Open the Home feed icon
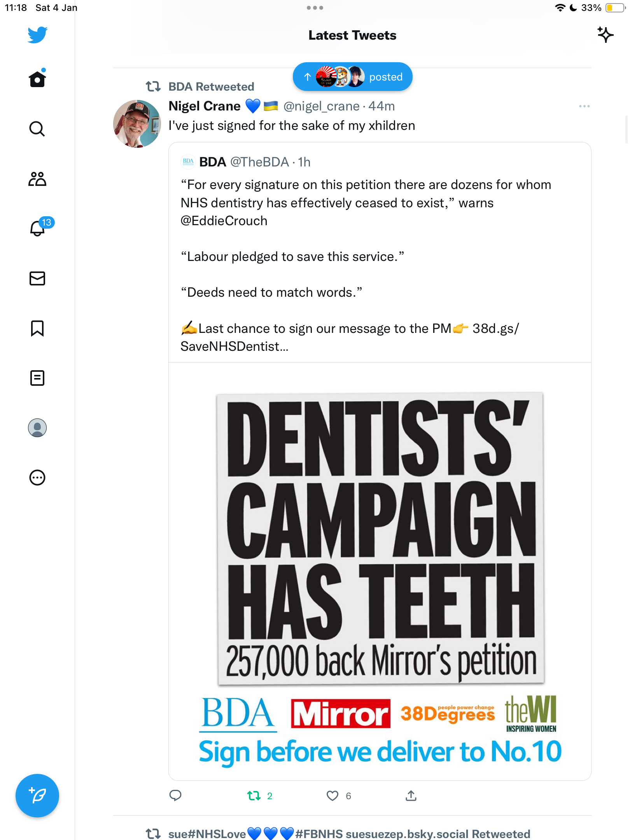This screenshot has width=630, height=840. pyautogui.click(x=37, y=78)
